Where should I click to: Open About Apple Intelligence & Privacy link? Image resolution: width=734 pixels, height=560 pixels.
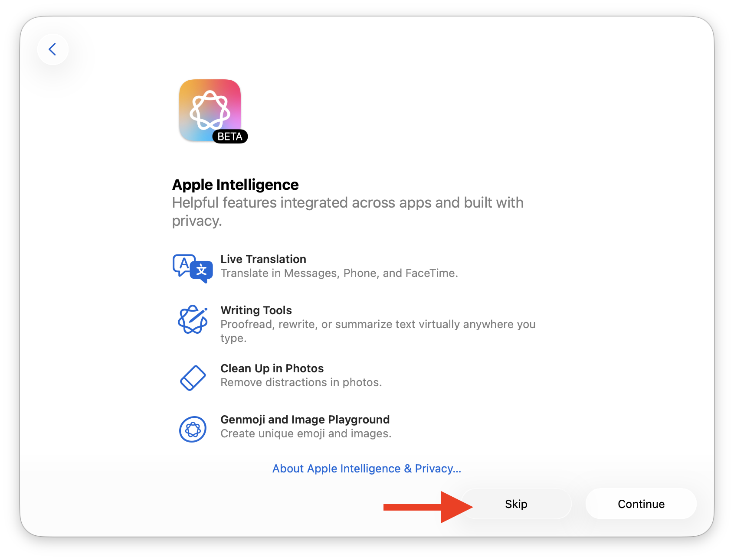(x=367, y=469)
